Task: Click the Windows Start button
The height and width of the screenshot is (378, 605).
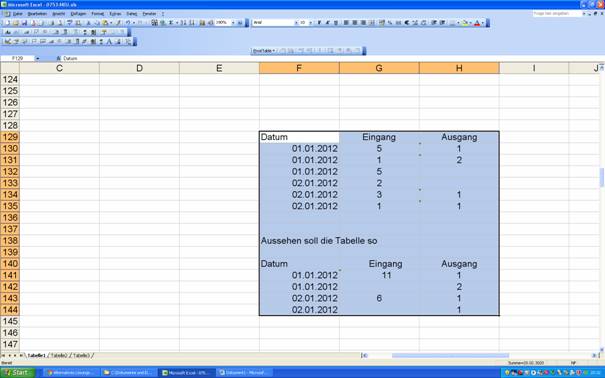Action: (x=17, y=372)
